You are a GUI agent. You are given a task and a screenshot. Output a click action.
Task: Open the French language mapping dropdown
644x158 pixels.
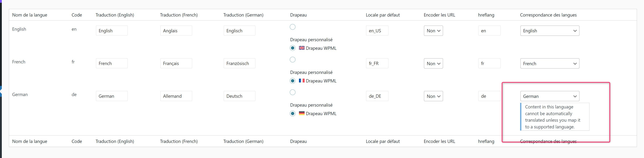[550, 63]
